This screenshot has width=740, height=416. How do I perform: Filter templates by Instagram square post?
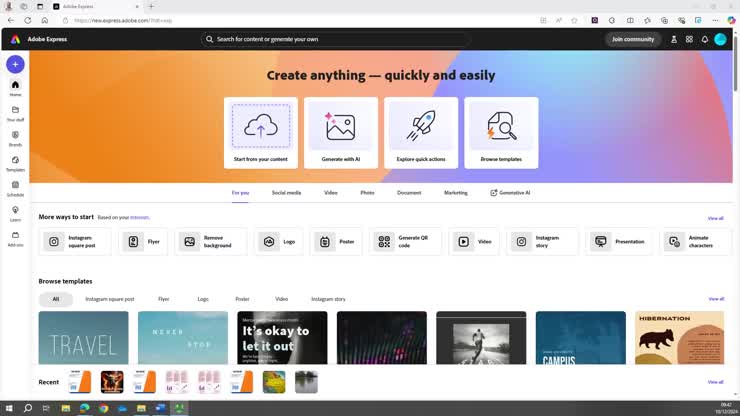(x=109, y=299)
